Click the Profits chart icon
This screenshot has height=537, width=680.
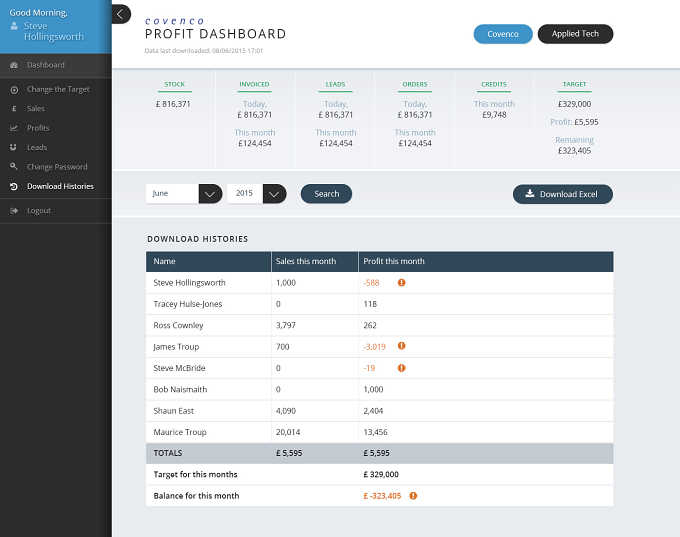[14, 128]
